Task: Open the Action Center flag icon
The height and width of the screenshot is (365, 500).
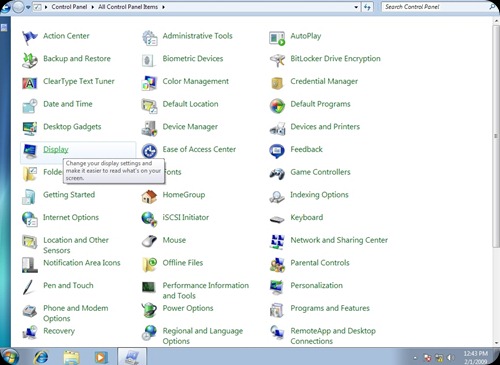Action: [30, 37]
